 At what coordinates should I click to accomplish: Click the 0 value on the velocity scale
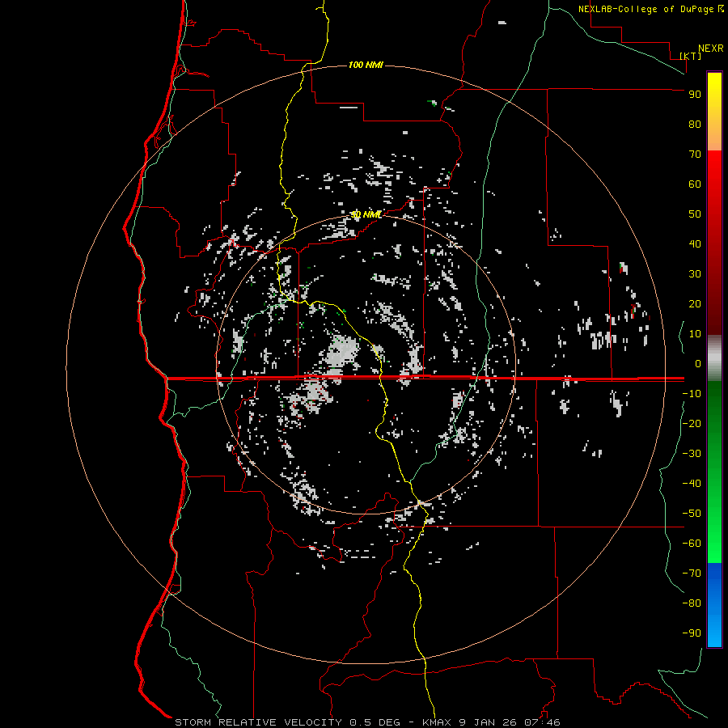click(x=698, y=363)
